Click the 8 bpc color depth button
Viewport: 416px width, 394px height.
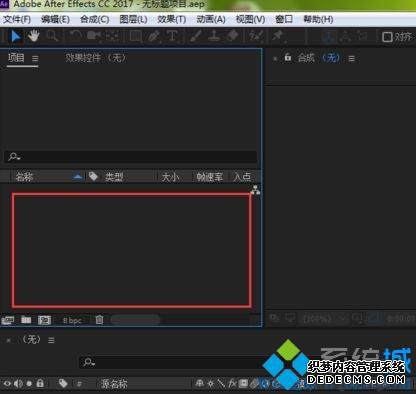pyautogui.click(x=72, y=320)
